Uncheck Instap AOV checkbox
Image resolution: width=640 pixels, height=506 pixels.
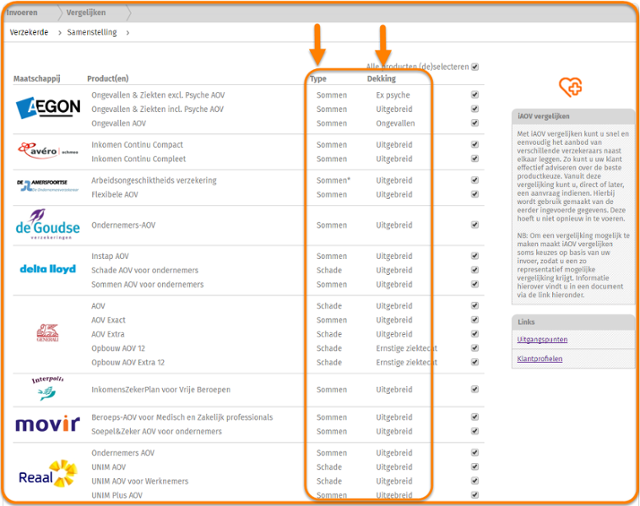click(x=475, y=256)
